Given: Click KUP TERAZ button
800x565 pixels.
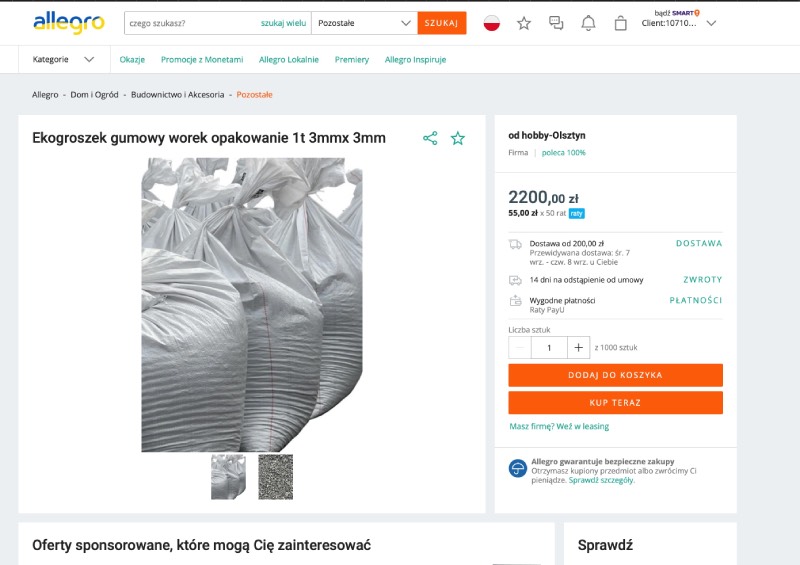Looking at the screenshot, I should (x=615, y=403).
